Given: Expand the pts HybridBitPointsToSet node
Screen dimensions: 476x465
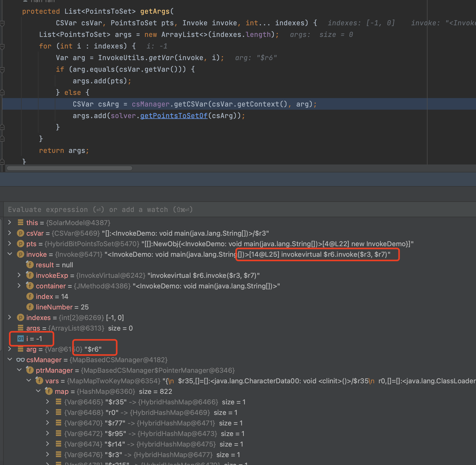Looking at the screenshot, I should click(10, 243).
